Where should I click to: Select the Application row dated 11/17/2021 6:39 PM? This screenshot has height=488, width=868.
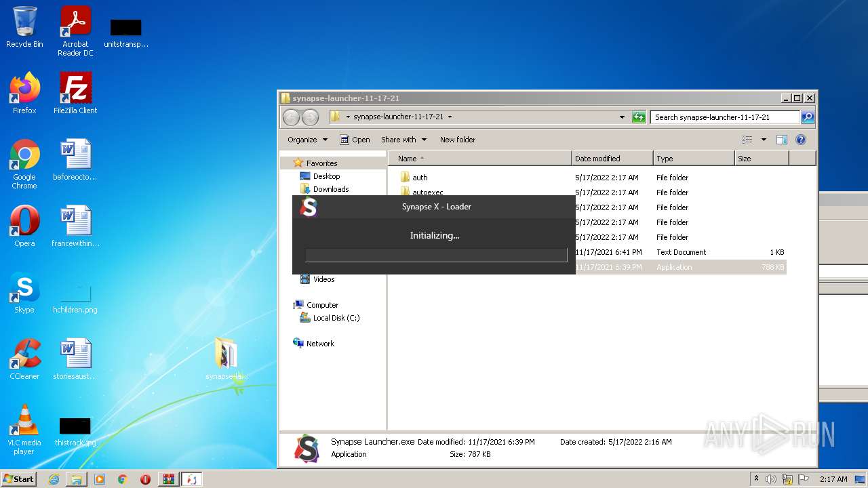click(x=681, y=267)
